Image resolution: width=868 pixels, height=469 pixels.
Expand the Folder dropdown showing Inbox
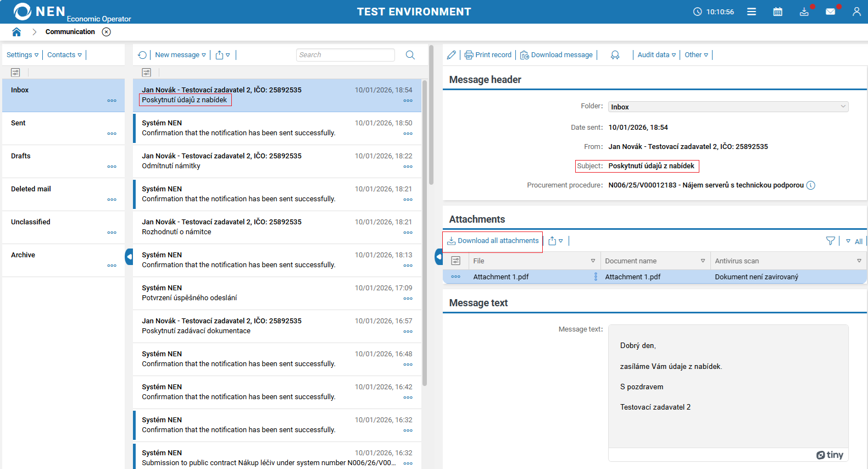click(x=728, y=107)
